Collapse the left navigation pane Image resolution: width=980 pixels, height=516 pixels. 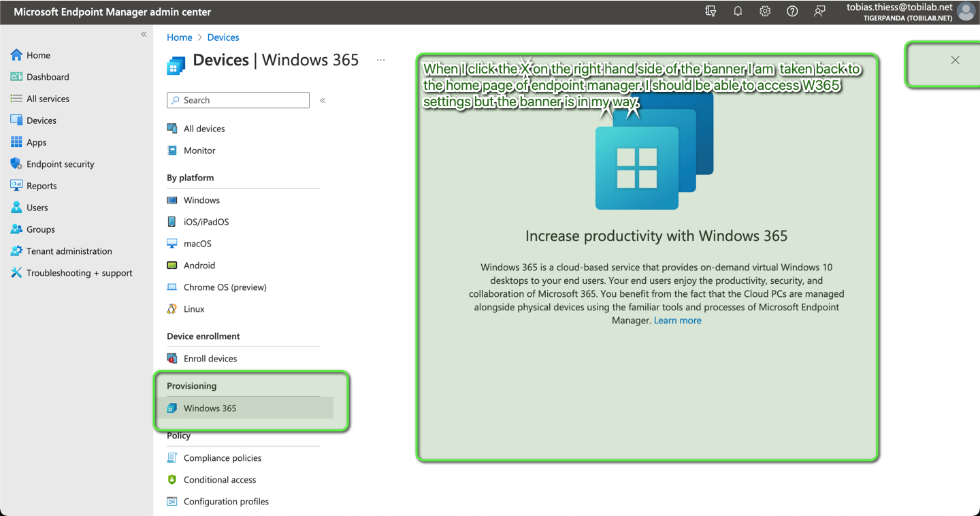tap(144, 33)
